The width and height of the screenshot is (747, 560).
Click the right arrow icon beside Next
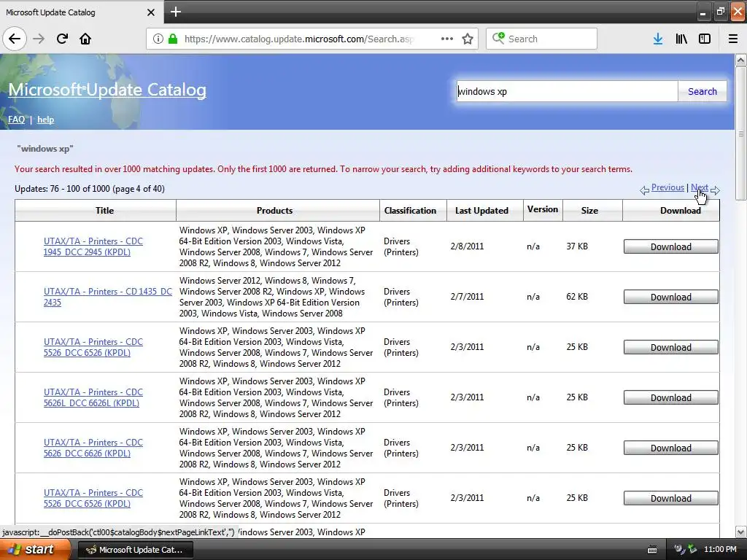click(715, 190)
